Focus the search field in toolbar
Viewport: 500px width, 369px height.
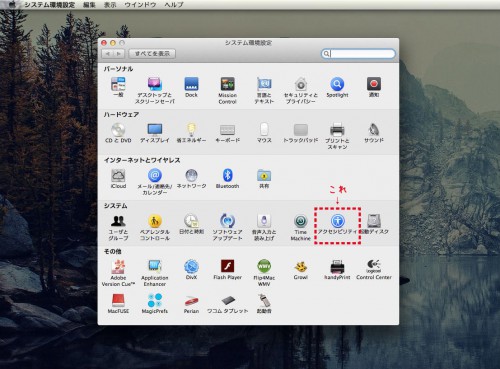click(x=358, y=54)
